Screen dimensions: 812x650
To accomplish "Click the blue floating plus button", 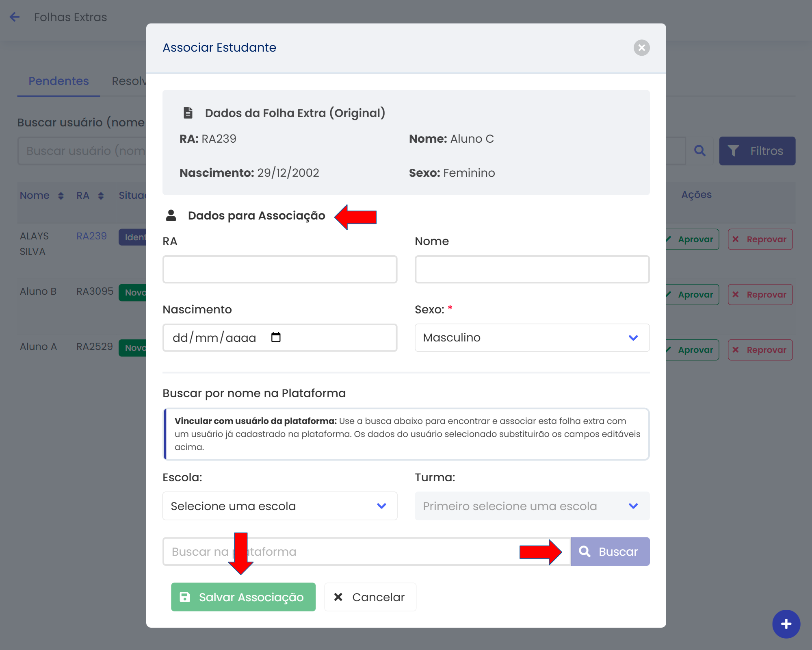I will (786, 624).
